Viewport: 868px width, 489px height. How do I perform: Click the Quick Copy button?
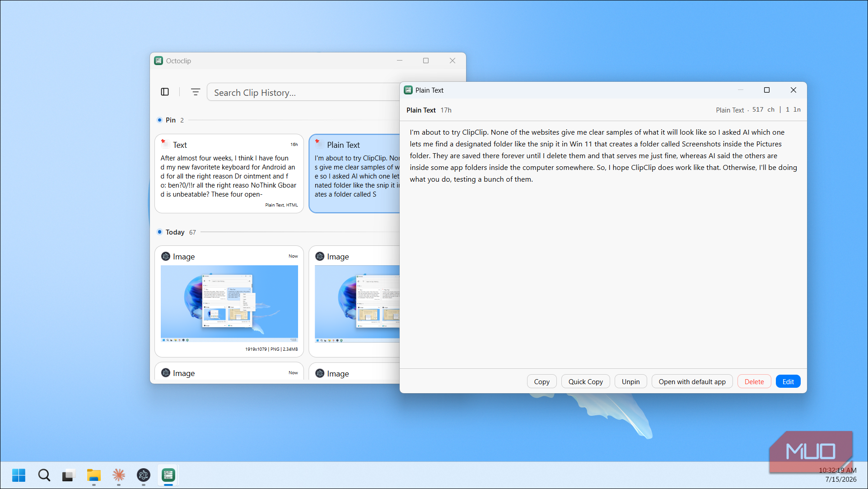585,381
